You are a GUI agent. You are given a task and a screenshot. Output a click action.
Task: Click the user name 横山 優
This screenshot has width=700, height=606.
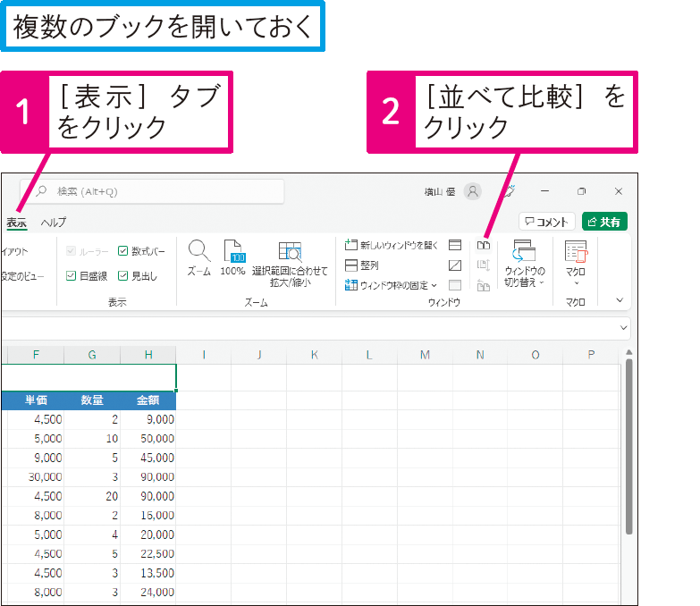tap(440, 192)
